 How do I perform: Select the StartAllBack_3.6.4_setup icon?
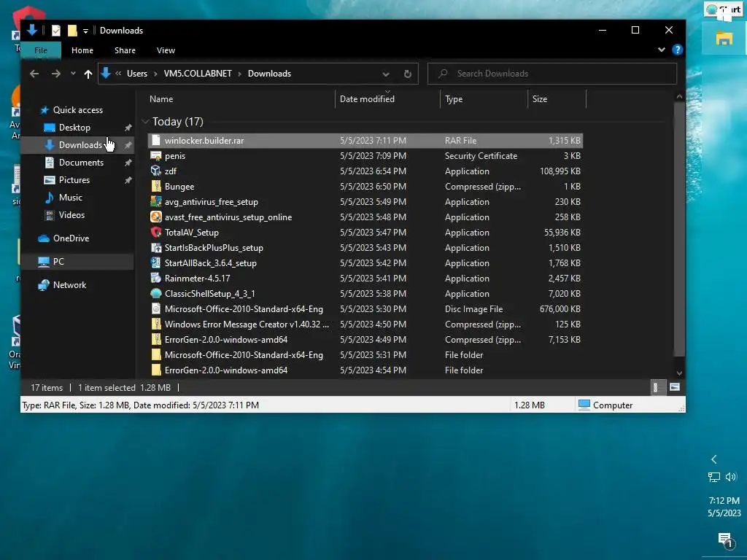(156, 262)
